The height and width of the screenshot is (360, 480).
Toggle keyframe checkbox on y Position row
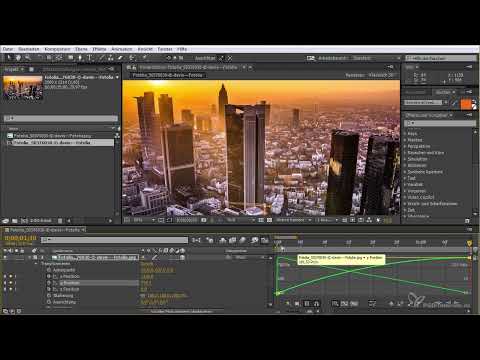tap(11, 283)
